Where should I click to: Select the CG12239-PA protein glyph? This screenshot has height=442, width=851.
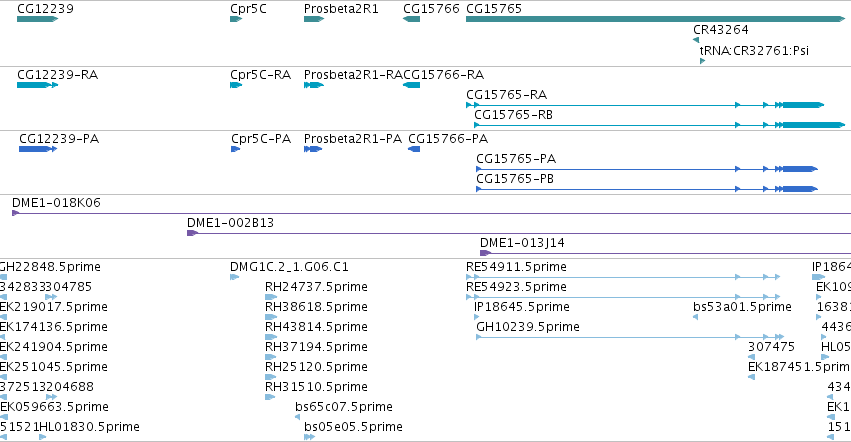(38, 149)
